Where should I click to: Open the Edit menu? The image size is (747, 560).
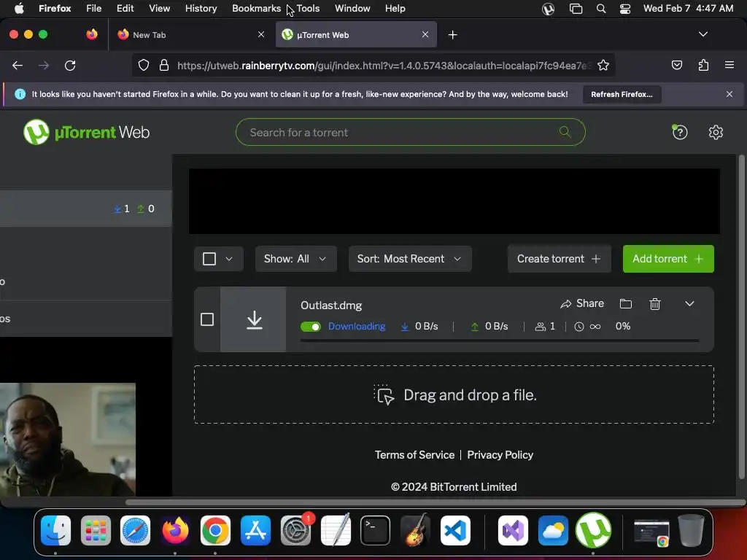point(125,9)
